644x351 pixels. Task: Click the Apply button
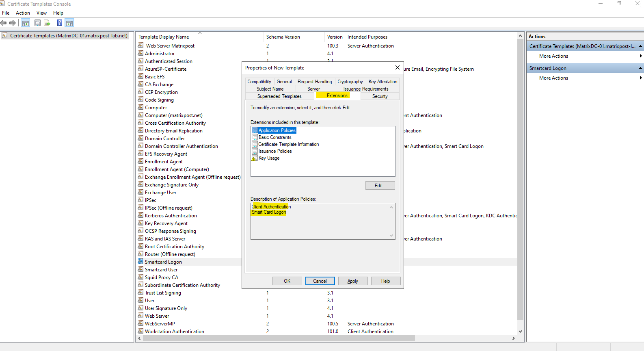353,281
